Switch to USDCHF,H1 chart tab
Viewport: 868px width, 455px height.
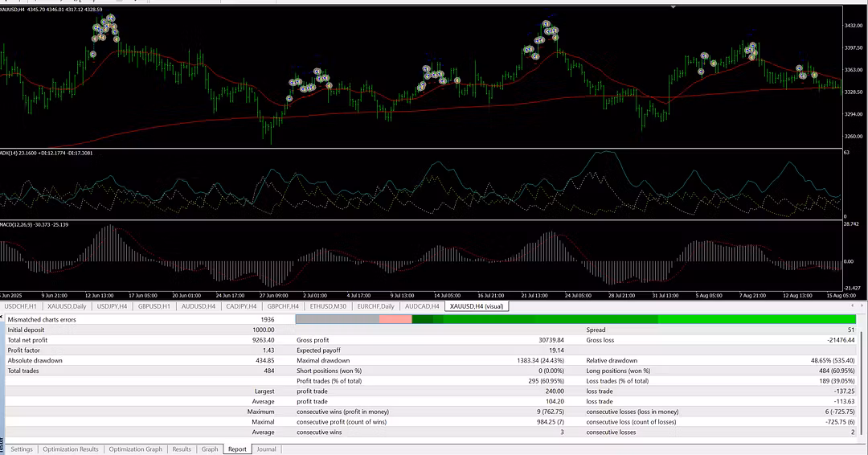[20, 306]
